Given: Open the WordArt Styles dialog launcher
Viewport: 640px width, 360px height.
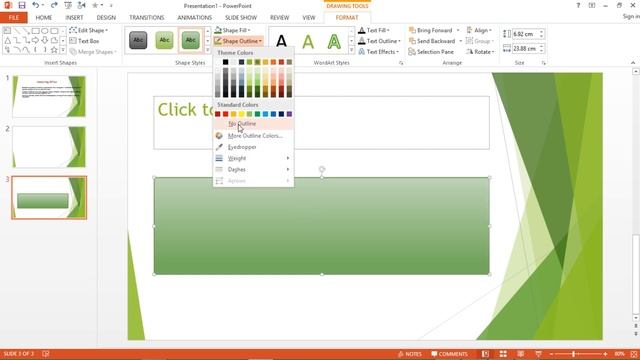Looking at the screenshot, I should [x=401, y=63].
